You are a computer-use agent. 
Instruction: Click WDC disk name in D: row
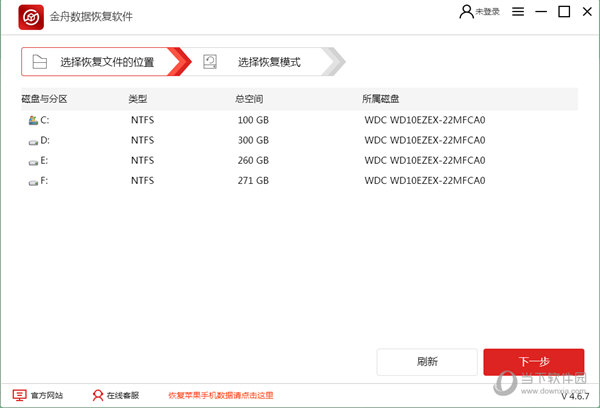click(x=425, y=140)
